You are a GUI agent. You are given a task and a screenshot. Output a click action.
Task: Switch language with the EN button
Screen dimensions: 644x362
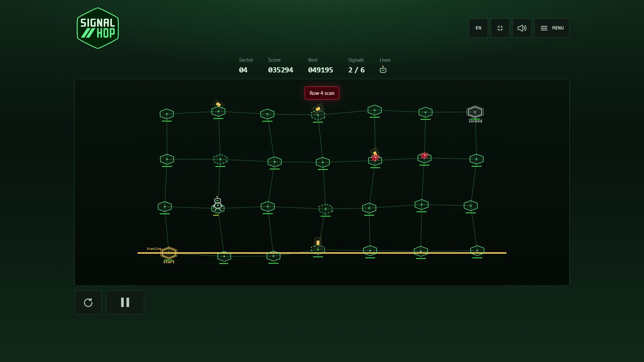point(478,28)
